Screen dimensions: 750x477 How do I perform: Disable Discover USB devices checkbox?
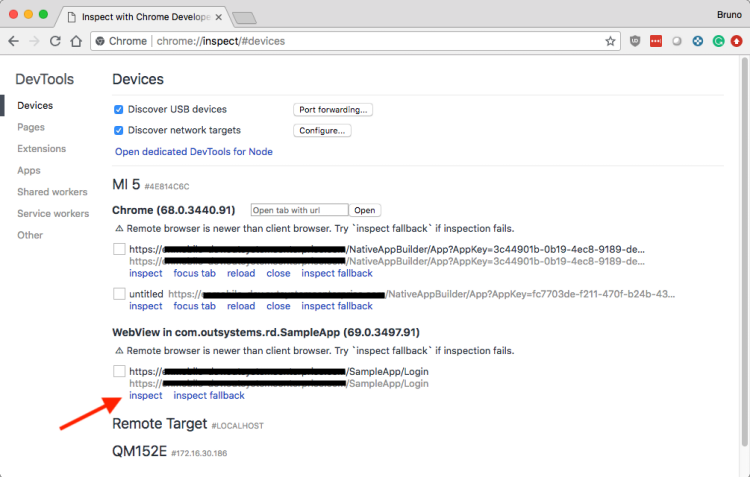(119, 109)
